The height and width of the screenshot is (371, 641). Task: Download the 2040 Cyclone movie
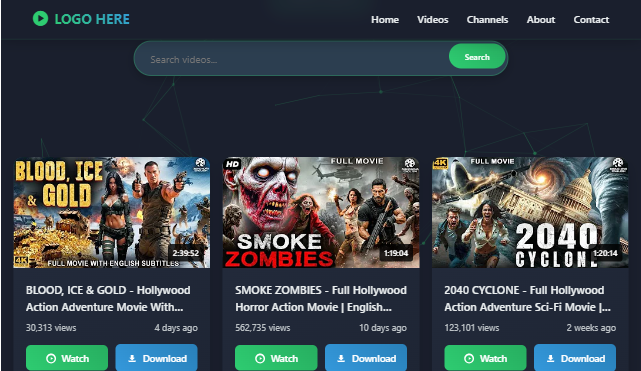tap(575, 358)
